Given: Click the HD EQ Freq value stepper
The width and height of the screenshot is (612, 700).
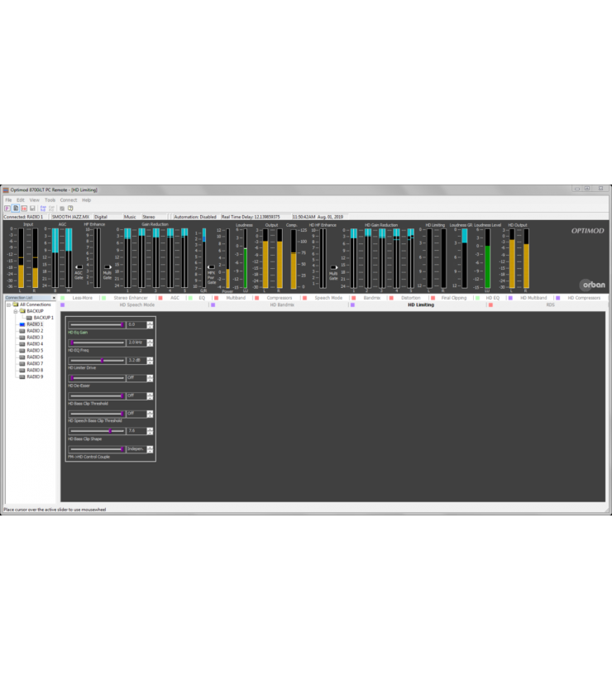Looking at the screenshot, I should pyautogui.click(x=150, y=343).
